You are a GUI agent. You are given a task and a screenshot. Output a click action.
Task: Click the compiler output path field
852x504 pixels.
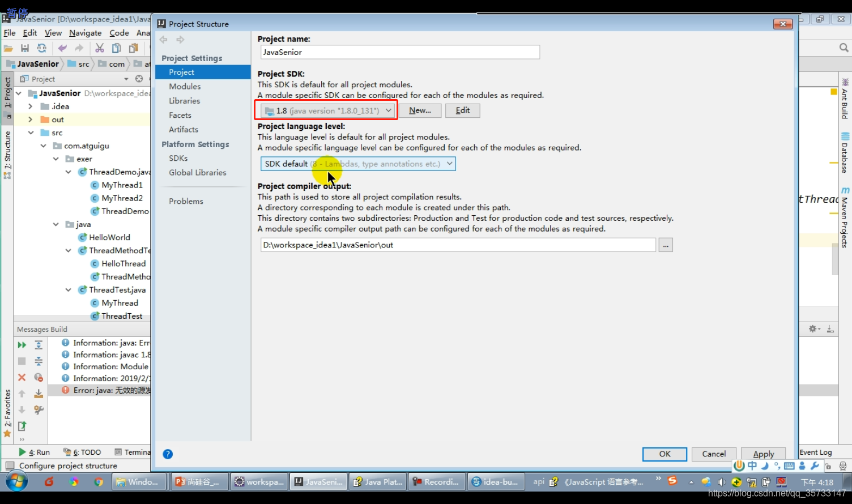[458, 245]
